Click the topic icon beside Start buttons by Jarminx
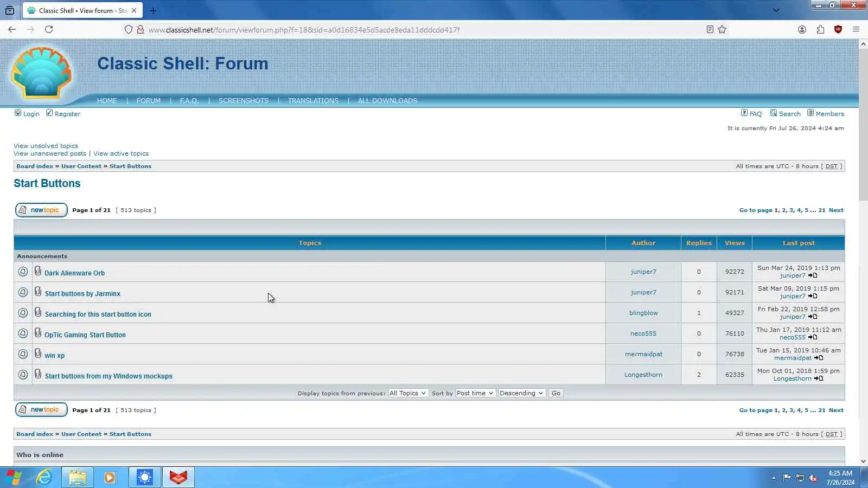The height and width of the screenshot is (488, 868). pyautogui.click(x=23, y=292)
